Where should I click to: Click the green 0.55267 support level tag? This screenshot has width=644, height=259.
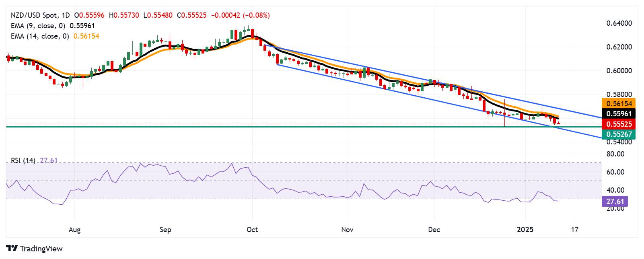point(618,134)
